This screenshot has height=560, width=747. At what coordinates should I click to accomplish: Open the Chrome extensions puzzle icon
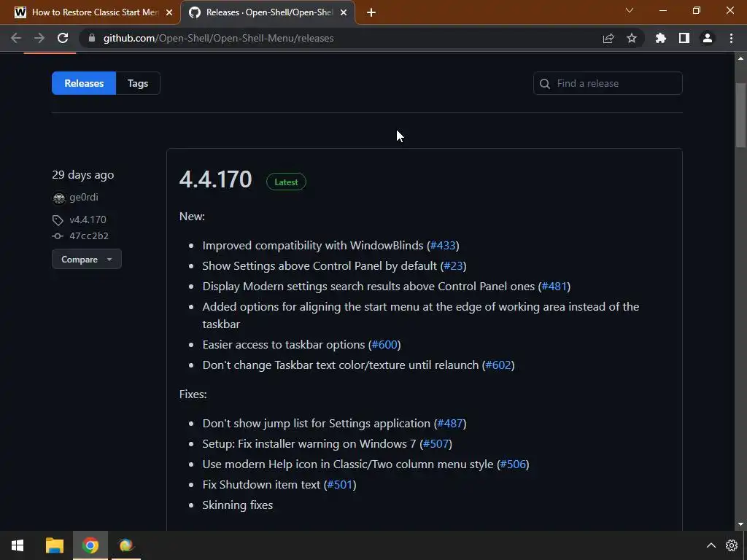coord(661,38)
